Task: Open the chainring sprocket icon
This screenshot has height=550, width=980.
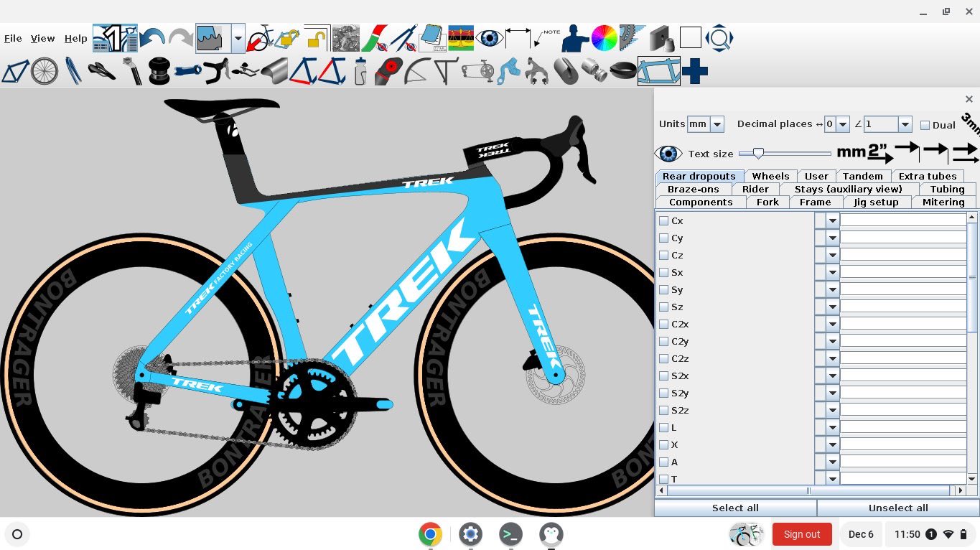Action: 633,38
